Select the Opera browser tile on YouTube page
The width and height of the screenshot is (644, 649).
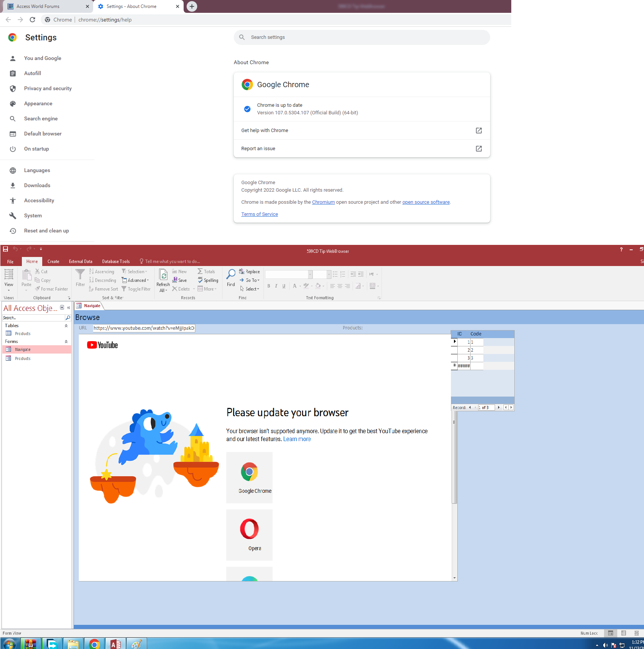click(x=249, y=535)
